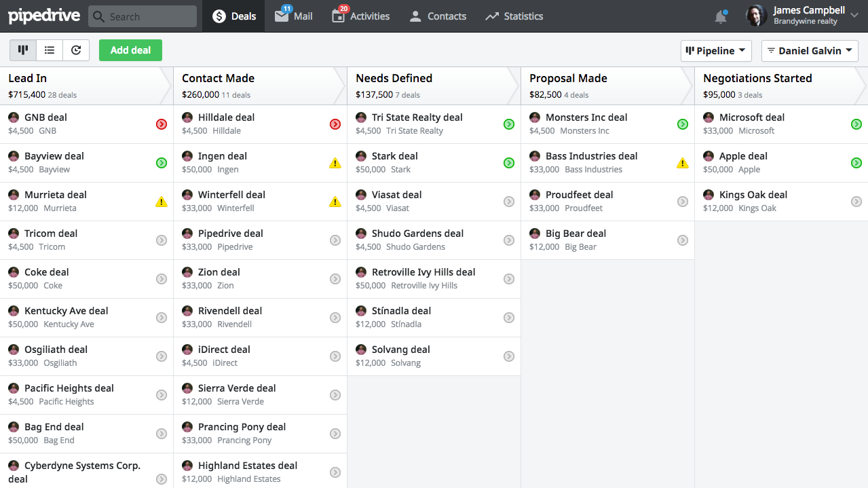The height and width of the screenshot is (488, 868).
Task: Click the Bag End organization name
Action: click(59, 440)
